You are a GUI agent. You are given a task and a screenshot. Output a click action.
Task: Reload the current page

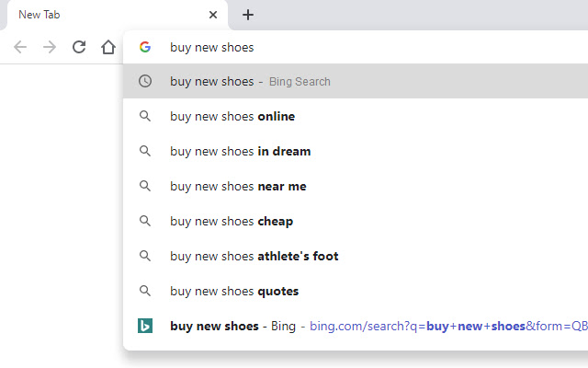(79, 47)
